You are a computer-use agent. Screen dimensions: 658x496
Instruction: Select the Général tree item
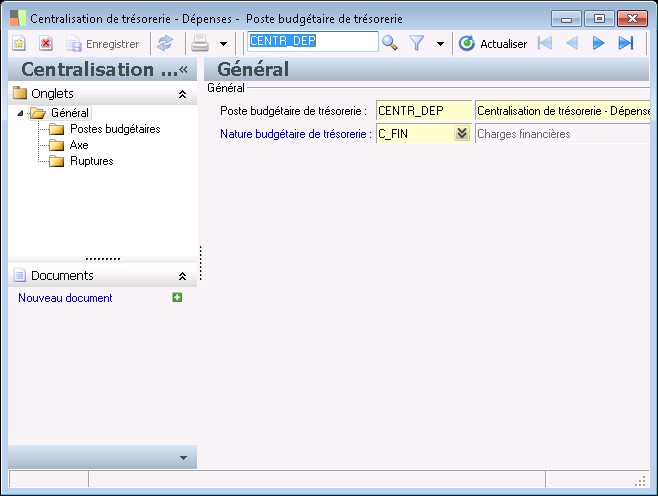(x=70, y=113)
